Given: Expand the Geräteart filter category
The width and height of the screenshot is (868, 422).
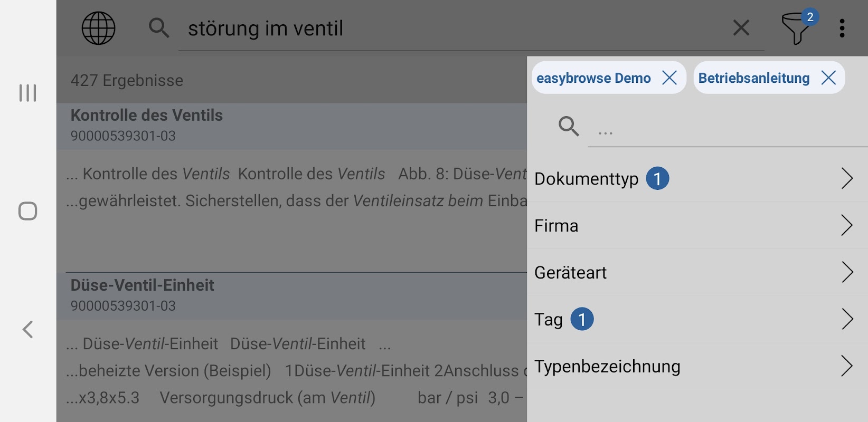Looking at the screenshot, I should (x=697, y=273).
